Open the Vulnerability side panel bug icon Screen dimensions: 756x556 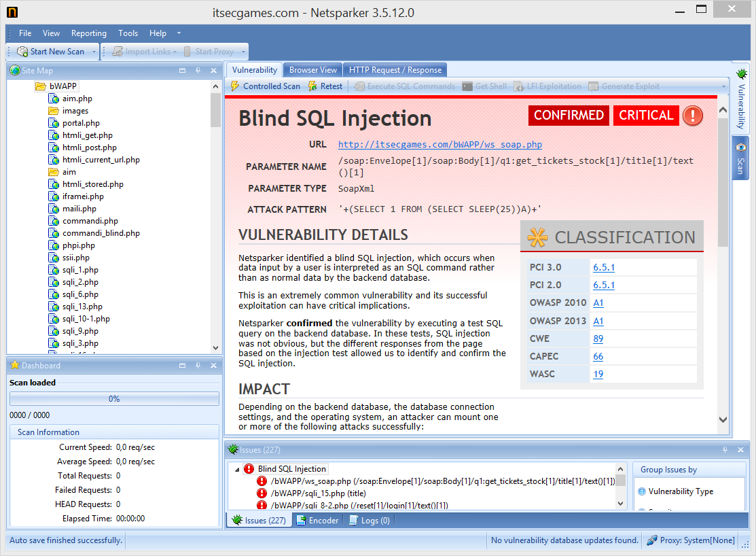741,73
